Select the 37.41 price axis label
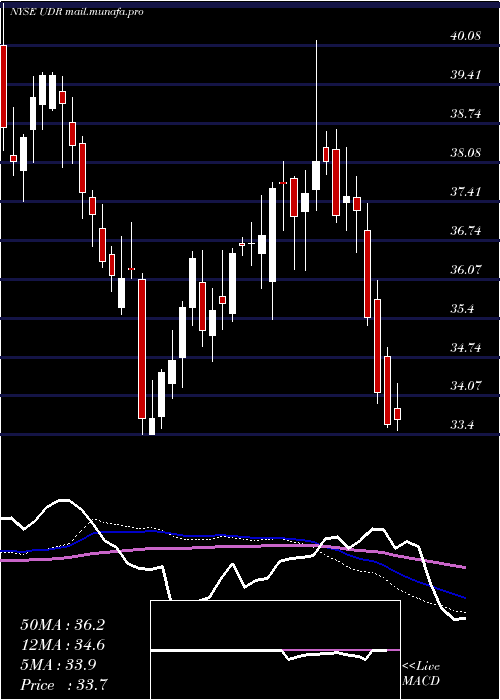Viewport: 500px width, 700px height. pos(466,192)
